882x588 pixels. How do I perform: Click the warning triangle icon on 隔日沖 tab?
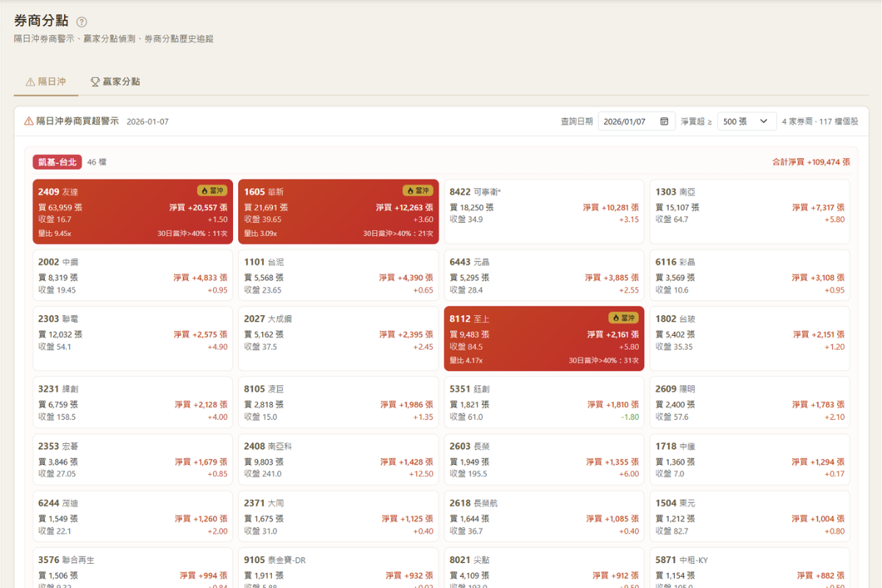click(x=30, y=82)
